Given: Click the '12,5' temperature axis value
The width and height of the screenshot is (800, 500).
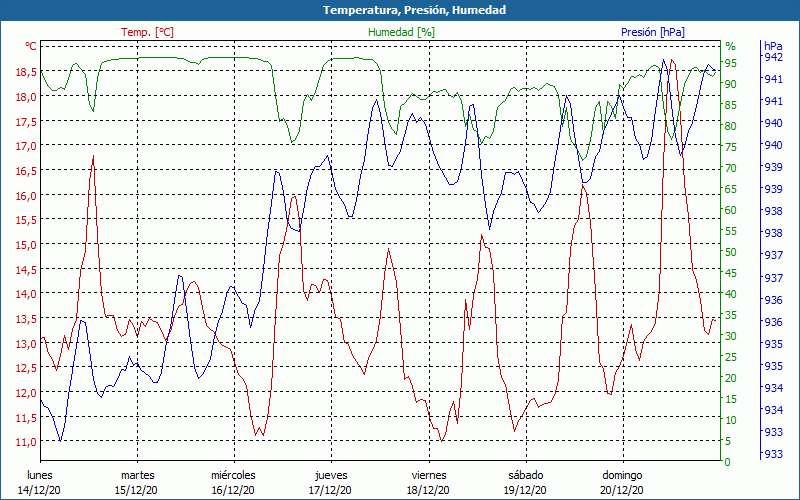Looking at the screenshot, I should (x=27, y=368).
